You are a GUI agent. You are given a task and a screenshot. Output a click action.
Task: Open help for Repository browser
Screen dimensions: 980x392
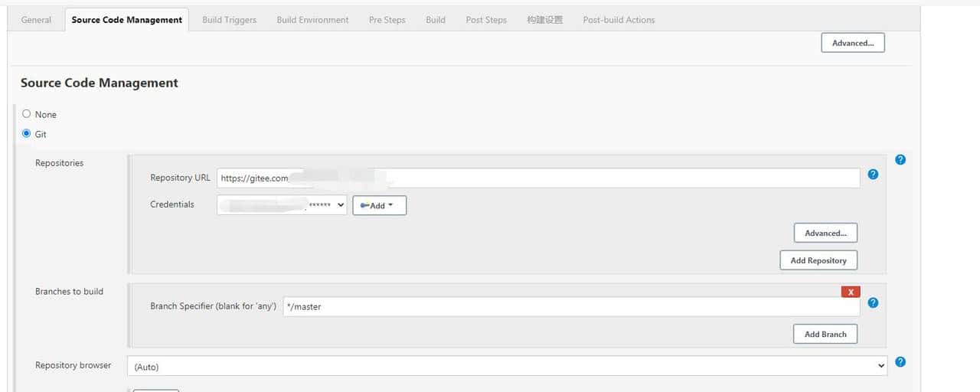coord(900,361)
